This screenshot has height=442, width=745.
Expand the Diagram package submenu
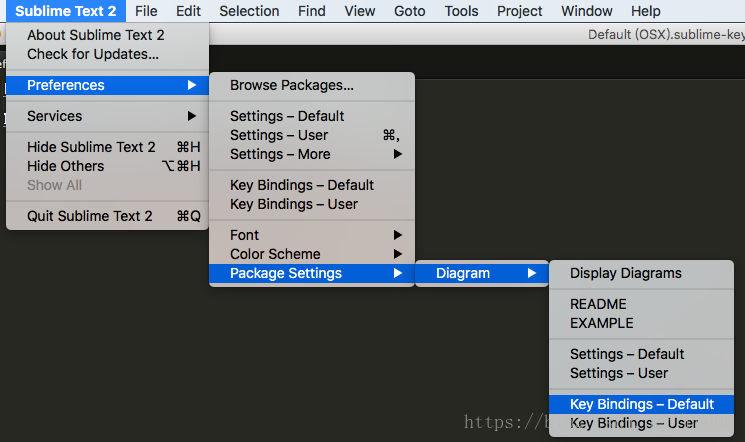tap(482, 273)
